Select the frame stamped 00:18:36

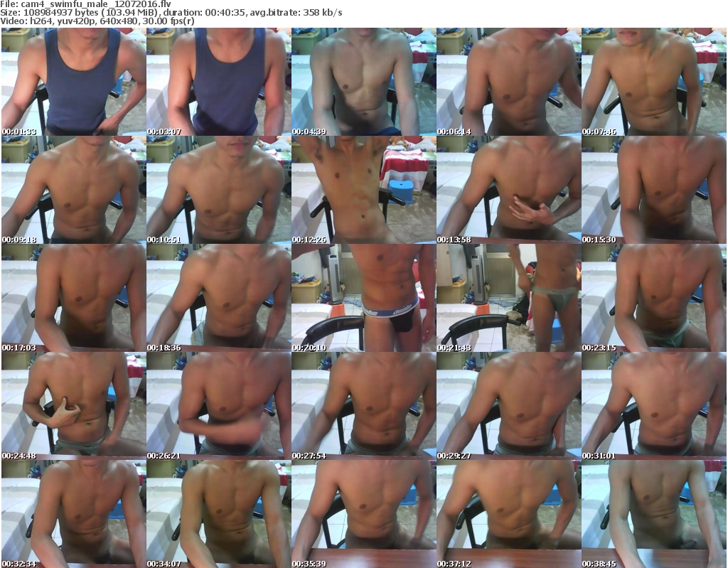[x=219, y=298]
